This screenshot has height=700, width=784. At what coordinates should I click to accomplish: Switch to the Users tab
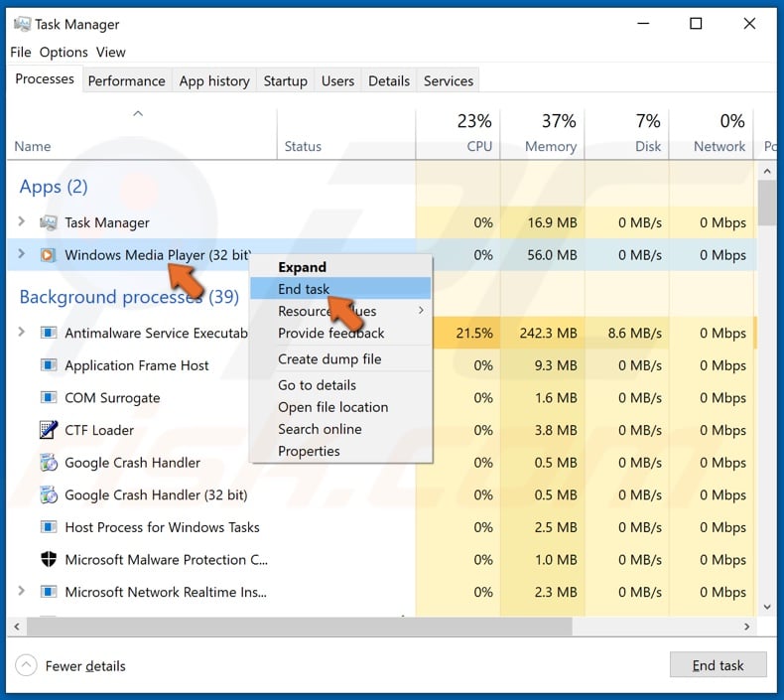338,80
